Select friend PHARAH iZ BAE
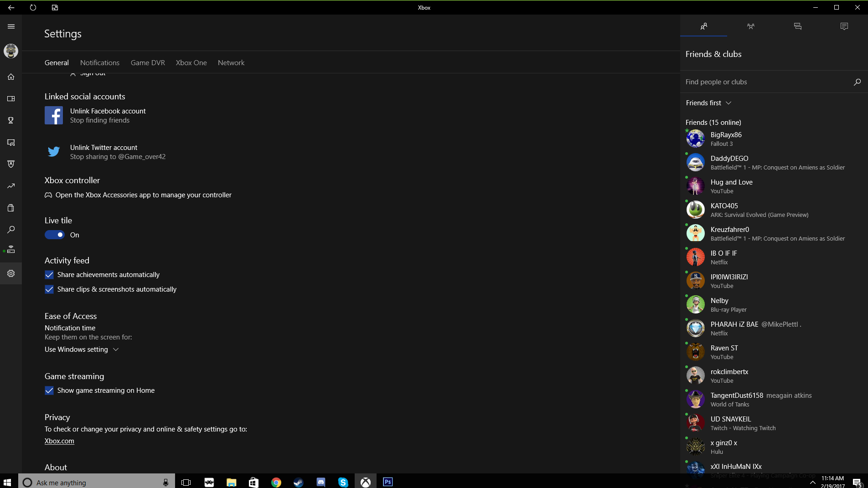 coord(774,328)
